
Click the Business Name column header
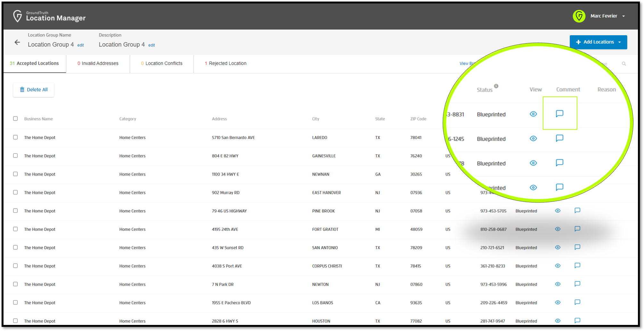tap(38, 119)
